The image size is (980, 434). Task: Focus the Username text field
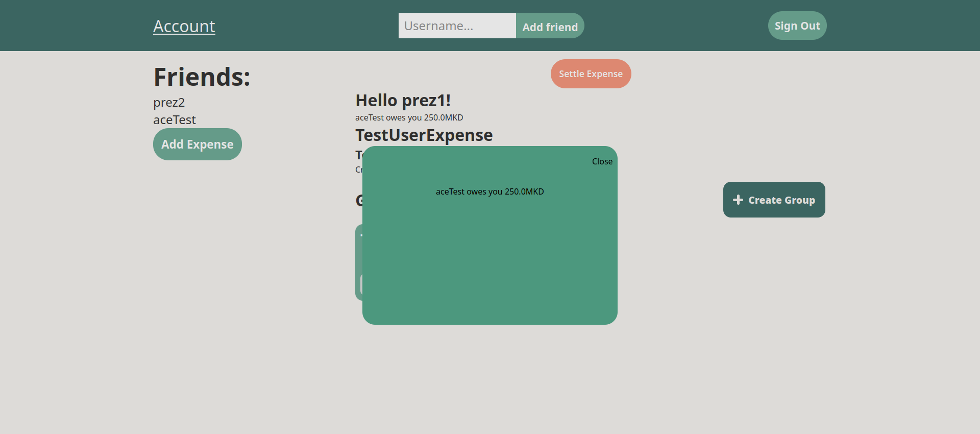(457, 26)
